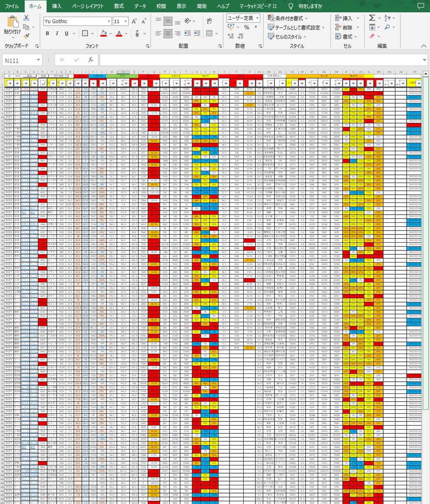The height and width of the screenshot is (504, 430).
Task: Apply the fill color bucket swatch
Action: click(x=103, y=33)
